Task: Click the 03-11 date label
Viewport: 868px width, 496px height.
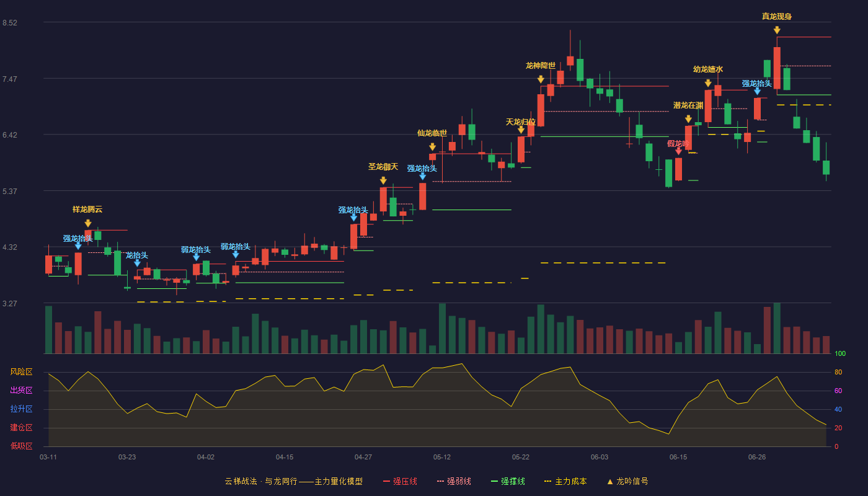Action: click(x=48, y=457)
